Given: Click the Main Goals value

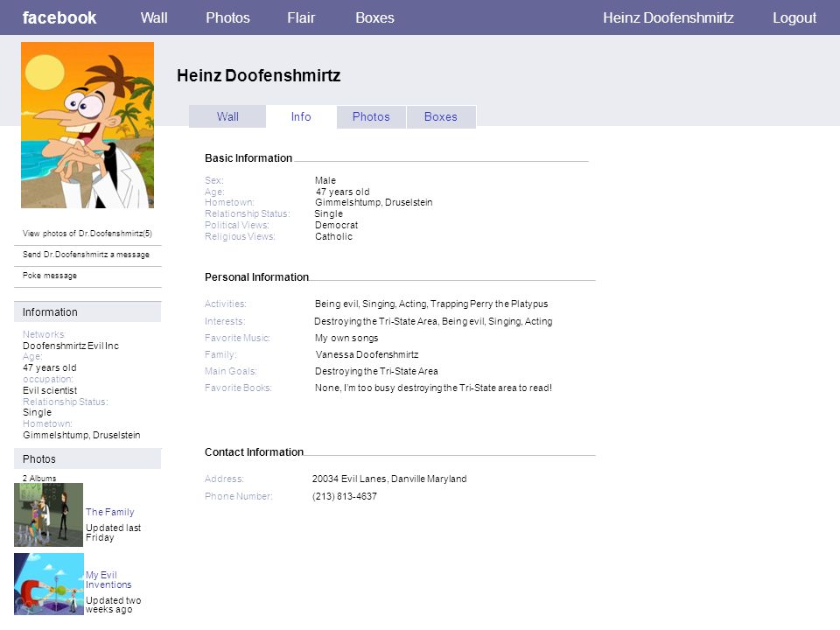Looking at the screenshot, I should [x=376, y=371].
